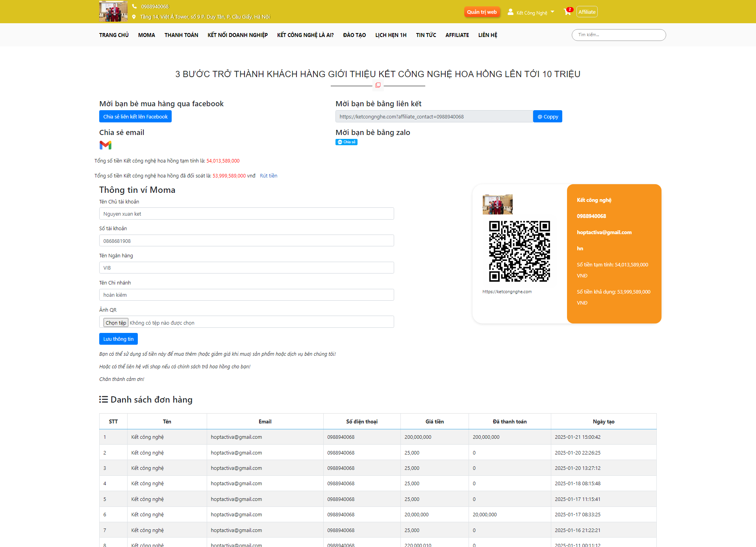Image resolution: width=756 pixels, height=547 pixels.
Task: Click the site logo in the header
Action: click(x=113, y=11)
